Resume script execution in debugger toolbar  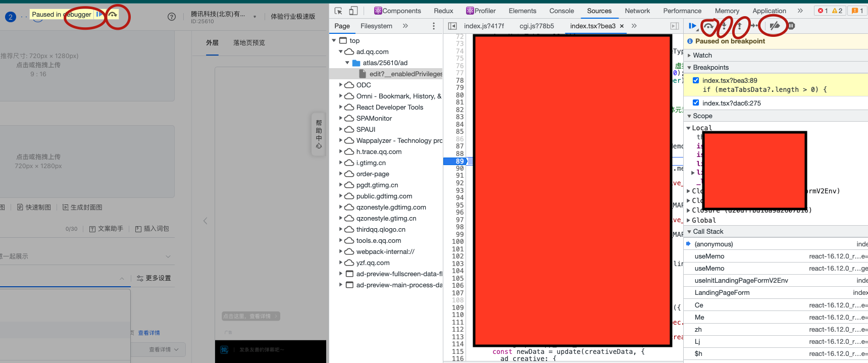[x=692, y=26]
